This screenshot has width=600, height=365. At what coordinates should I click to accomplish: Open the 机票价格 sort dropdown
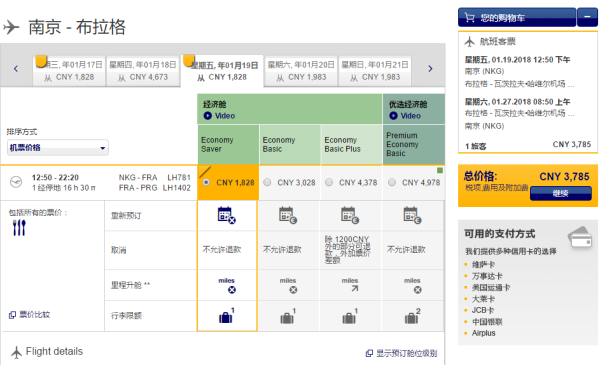tap(58, 148)
